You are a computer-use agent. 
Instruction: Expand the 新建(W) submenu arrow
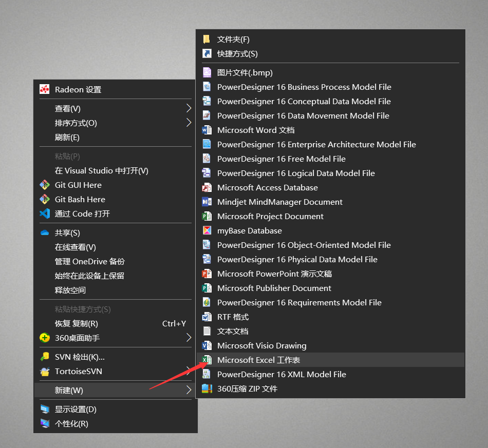pyautogui.click(x=189, y=390)
